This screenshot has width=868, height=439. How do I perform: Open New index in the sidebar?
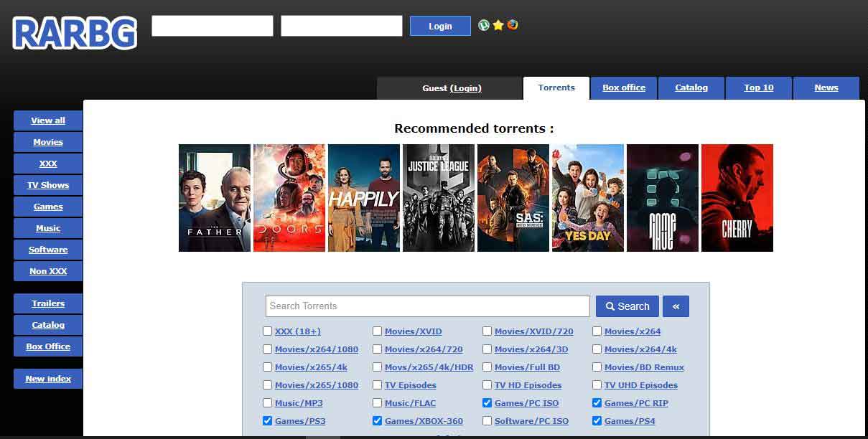tap(48, 379)
